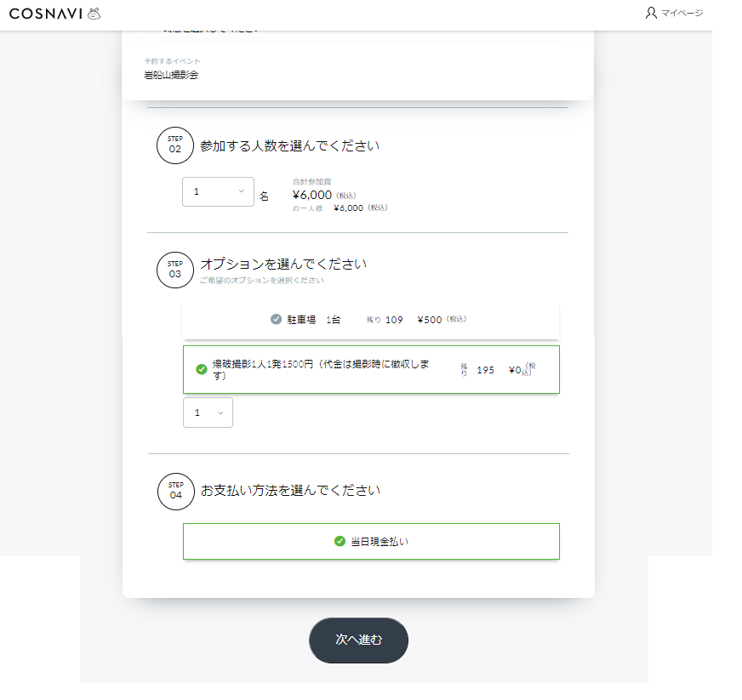Screen dimensions: 742x700
Task: Click the ¥6,000 total fee text
Action: tap(312, 195)
